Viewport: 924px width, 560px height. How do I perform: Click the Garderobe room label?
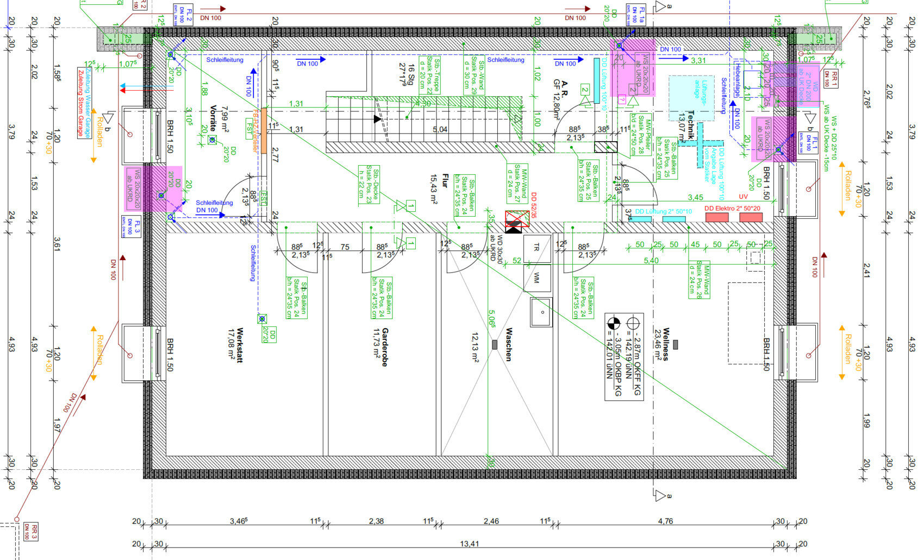(381, 347)
